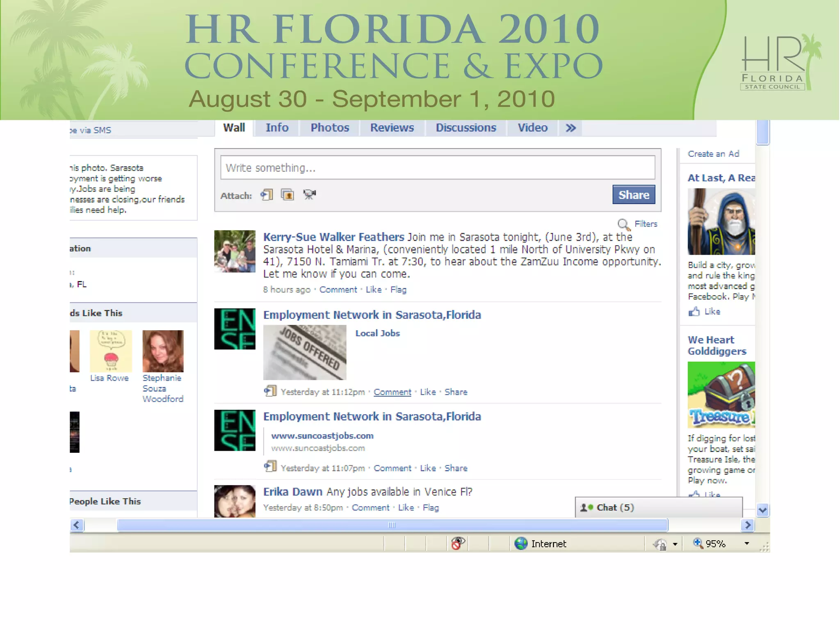Click the horizontal scrollbar thumb
The width and height of the screenshot is (840, 630).
click(392, 525)
